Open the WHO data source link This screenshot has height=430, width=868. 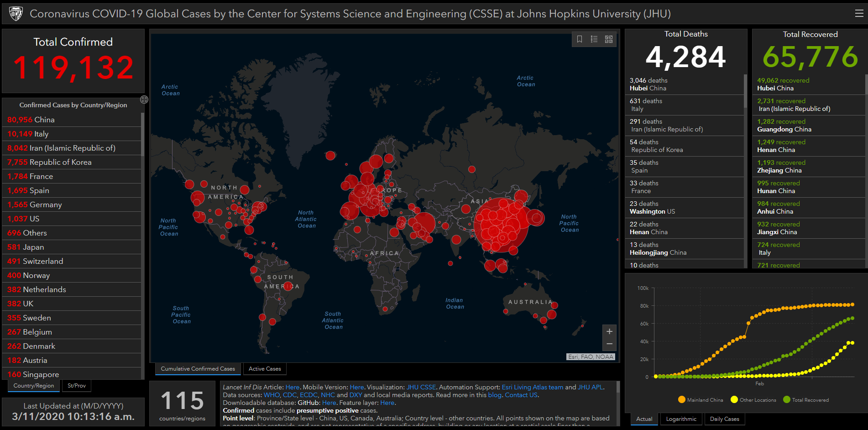coord(272,395)
